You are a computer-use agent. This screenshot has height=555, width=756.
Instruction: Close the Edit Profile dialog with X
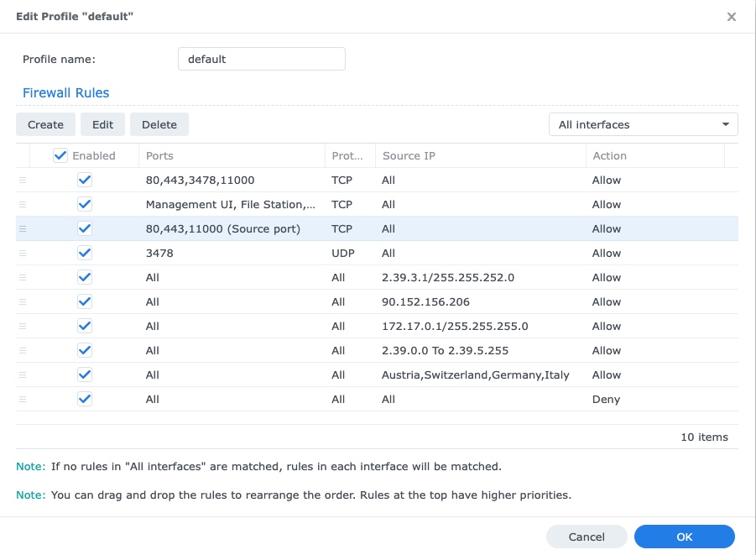731,16
